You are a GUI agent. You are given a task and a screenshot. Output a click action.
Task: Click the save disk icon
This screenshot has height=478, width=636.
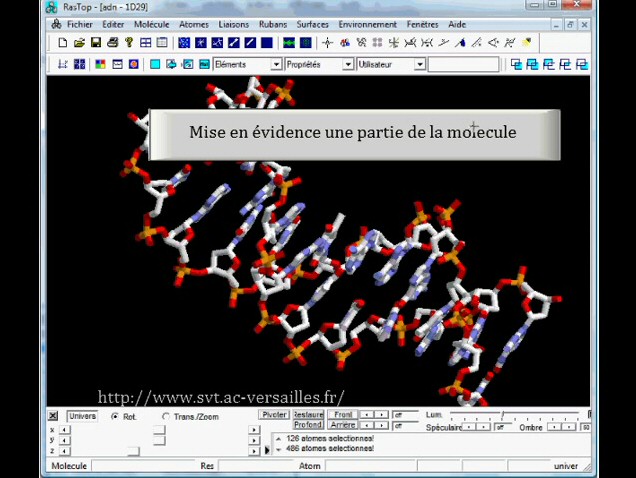(x=96, y=43)
